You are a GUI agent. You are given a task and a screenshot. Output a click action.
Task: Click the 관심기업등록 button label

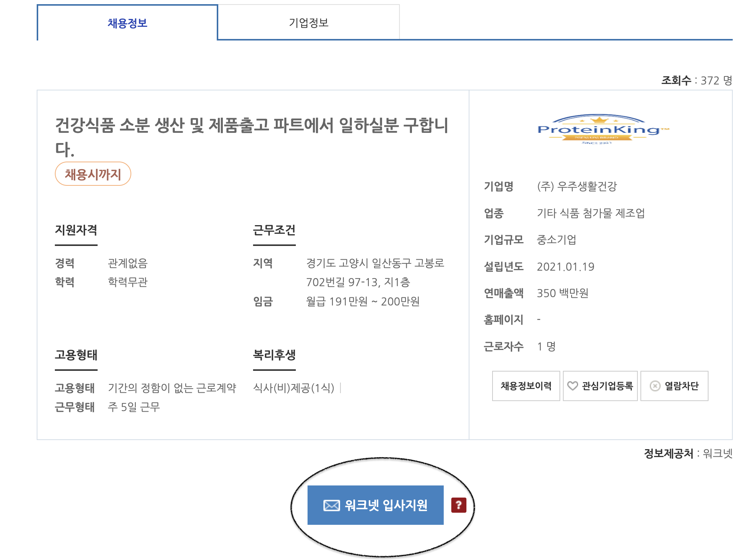(607, 386)
